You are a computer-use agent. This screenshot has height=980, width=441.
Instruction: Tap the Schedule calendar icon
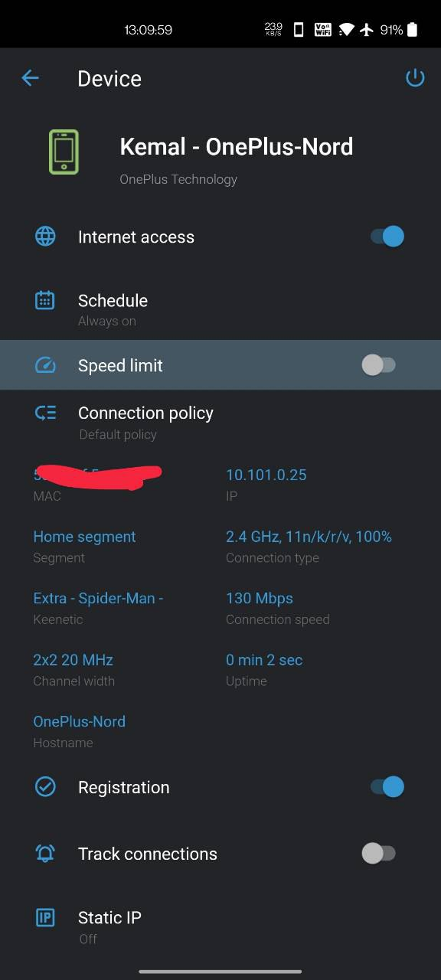pyautogui.click(x=45, y=300)
